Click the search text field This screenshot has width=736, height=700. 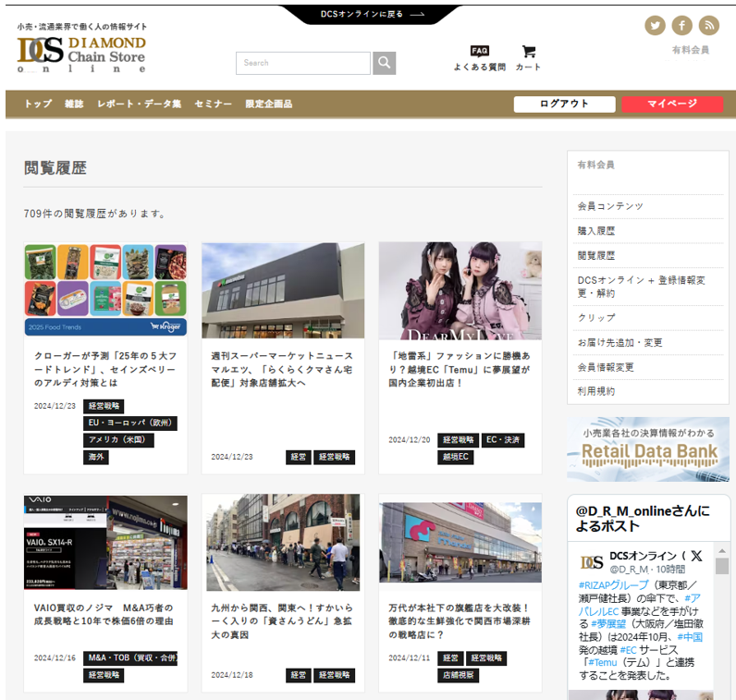click(x=303, y=63)
